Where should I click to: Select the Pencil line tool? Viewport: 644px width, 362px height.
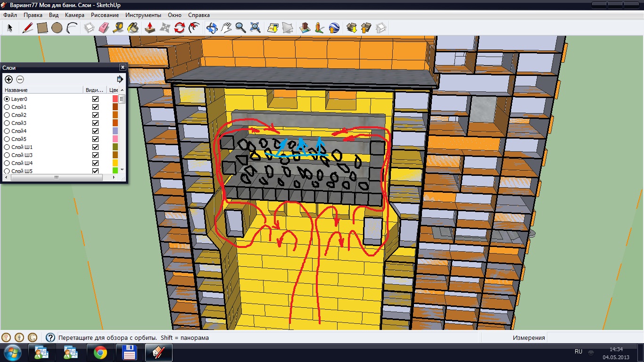coord(27,28)
